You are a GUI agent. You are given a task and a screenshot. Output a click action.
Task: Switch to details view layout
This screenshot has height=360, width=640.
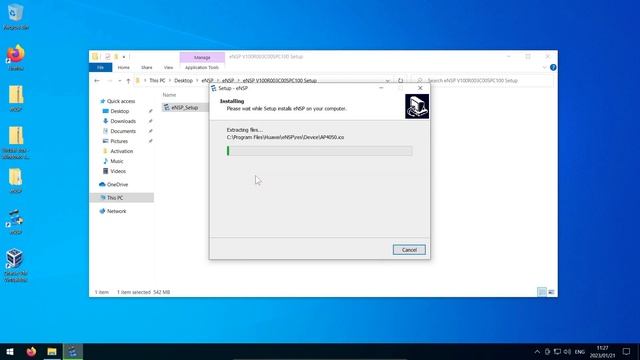pyautogui.click(x=542, y=292)
